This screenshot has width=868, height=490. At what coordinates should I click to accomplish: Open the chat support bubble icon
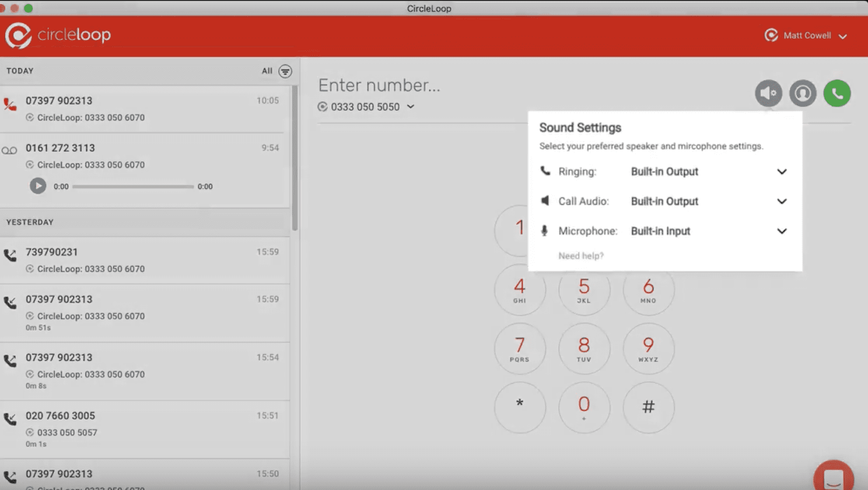click(833, 477)
